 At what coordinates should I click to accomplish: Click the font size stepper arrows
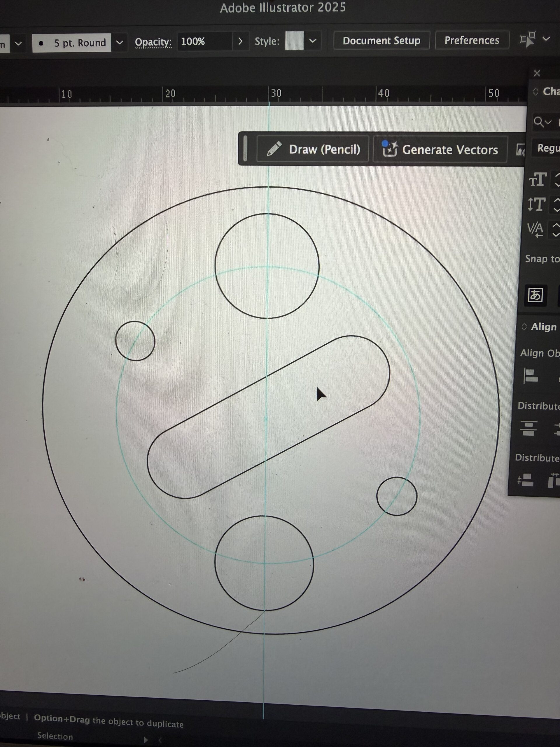tap(557, 180)
